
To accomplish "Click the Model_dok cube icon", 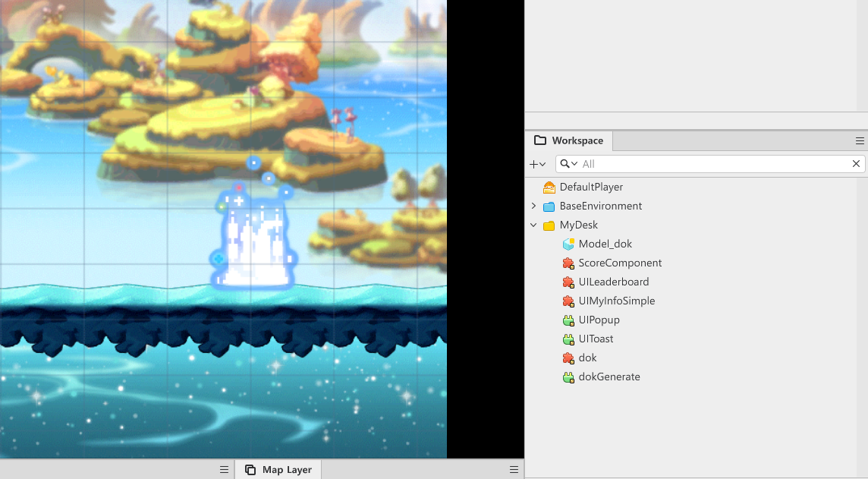I will tap(568, 244).
